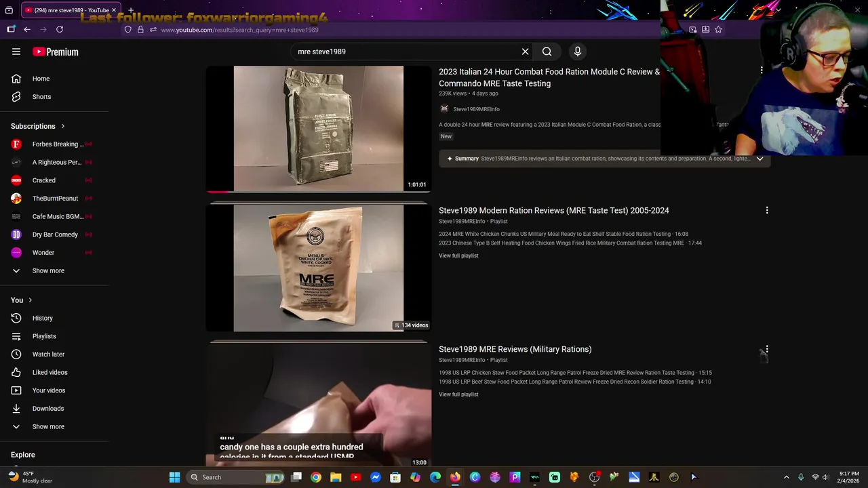Screen dimensions: 868x488
Task: Open Windows Start menu
Action: point(175,477)
